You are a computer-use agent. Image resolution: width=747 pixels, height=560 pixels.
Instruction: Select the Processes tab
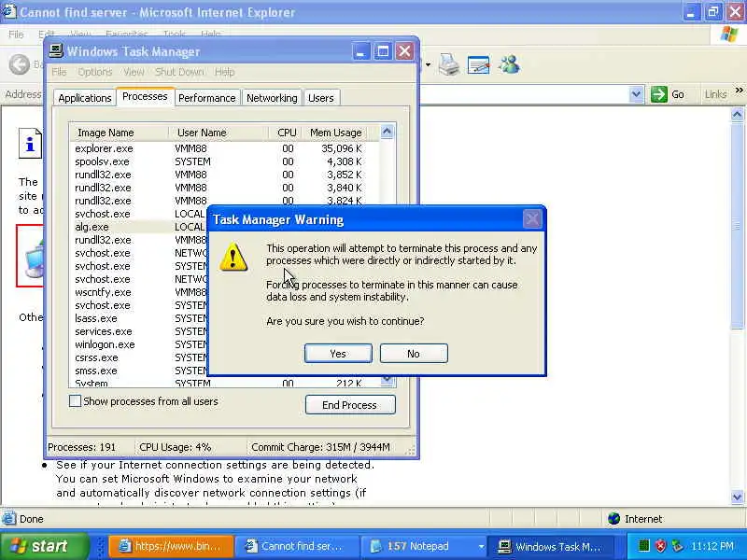(x=145, y=96)
